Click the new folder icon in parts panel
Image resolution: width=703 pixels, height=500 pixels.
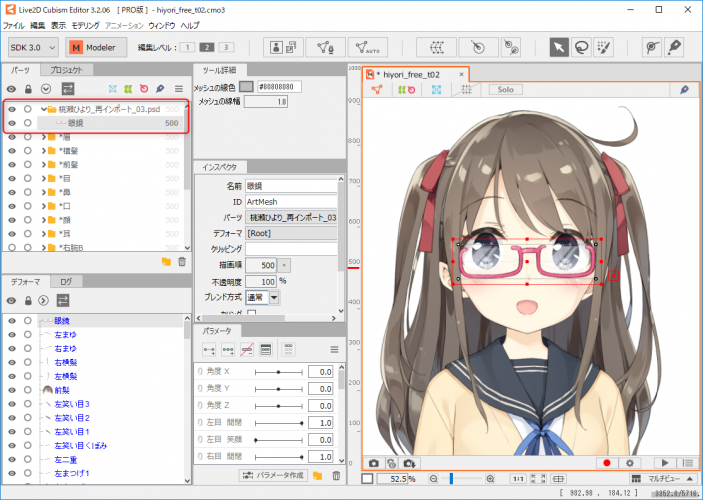[x=166, y=261]
